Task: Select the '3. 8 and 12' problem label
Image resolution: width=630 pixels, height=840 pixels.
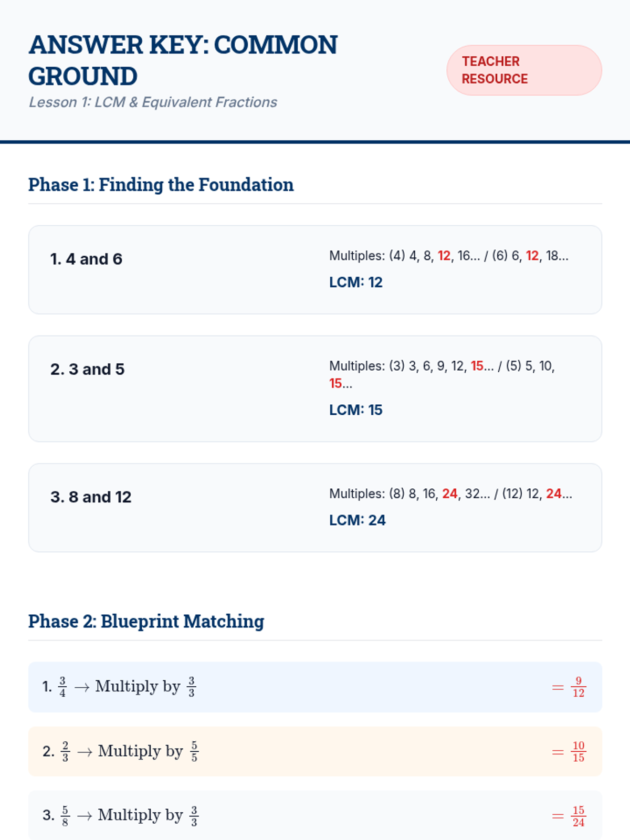Action: [x=91, y=497]
